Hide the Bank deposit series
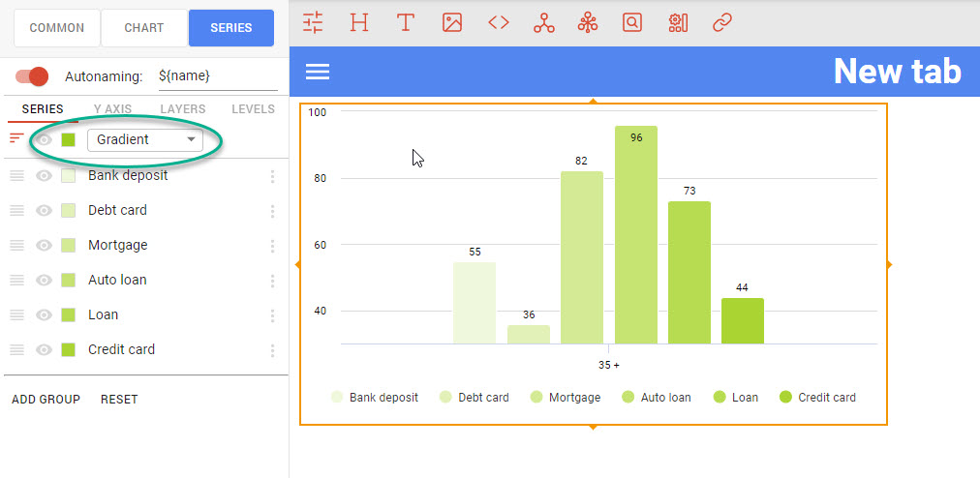Viewport: 980px width, 478px height. click(x=44, y=176)
